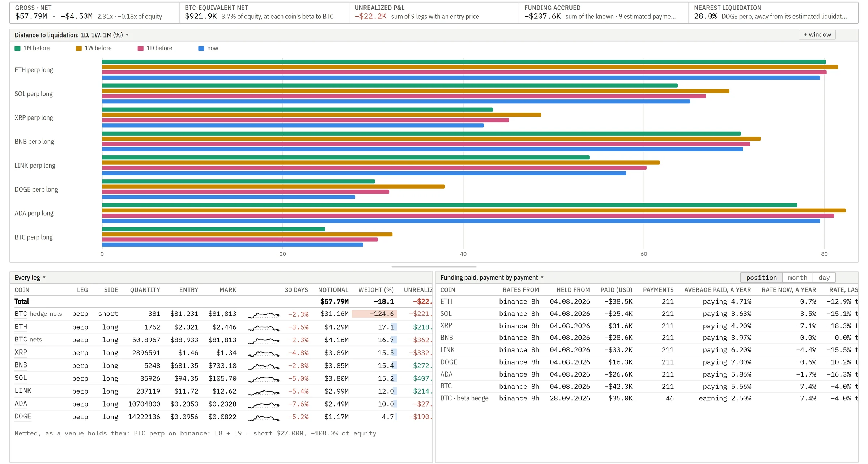Click the horizontal scroll handle below the chart

[x=434, y=267]
